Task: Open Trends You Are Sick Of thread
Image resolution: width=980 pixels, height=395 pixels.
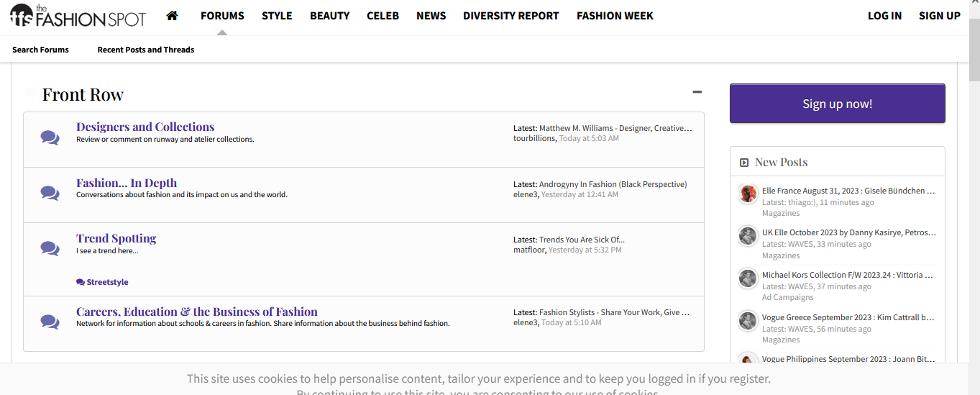Action: pyautogui.click(x=582, y=240)
